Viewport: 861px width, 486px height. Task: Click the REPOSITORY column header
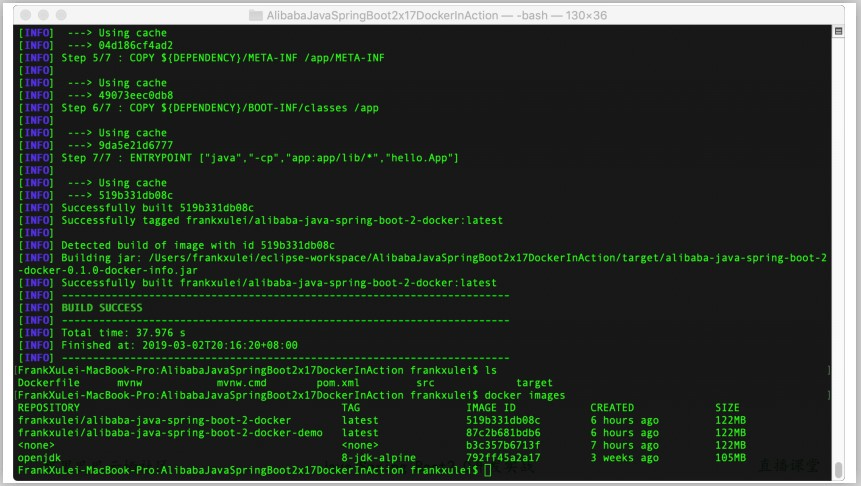point(48,407)
